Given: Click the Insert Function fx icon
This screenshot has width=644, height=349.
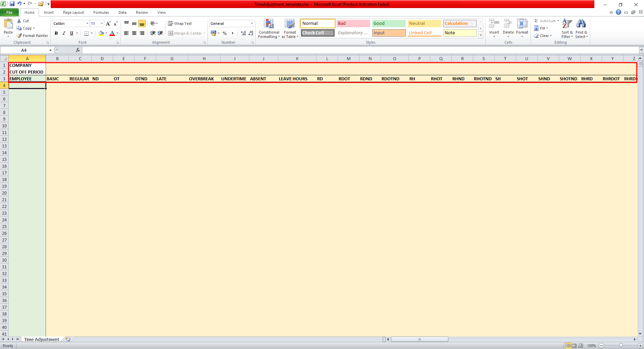Looking at the screenshot, I should (78, 50).
